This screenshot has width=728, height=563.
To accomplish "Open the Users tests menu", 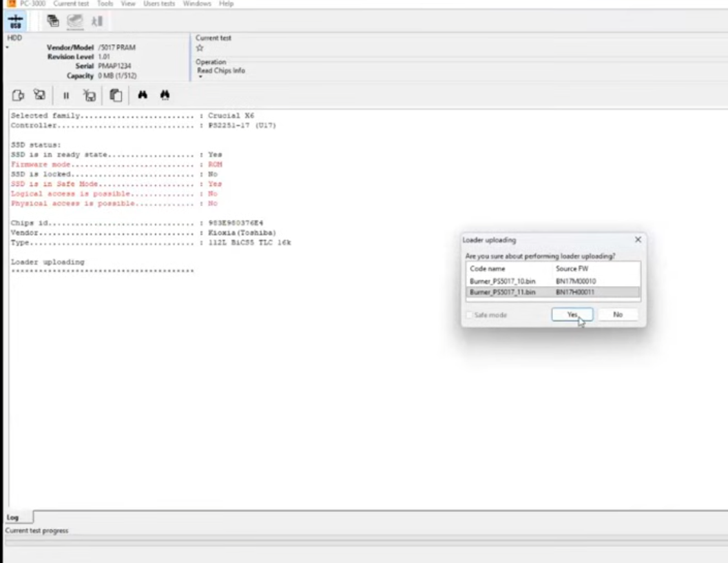I will click(x=158, y=4).
